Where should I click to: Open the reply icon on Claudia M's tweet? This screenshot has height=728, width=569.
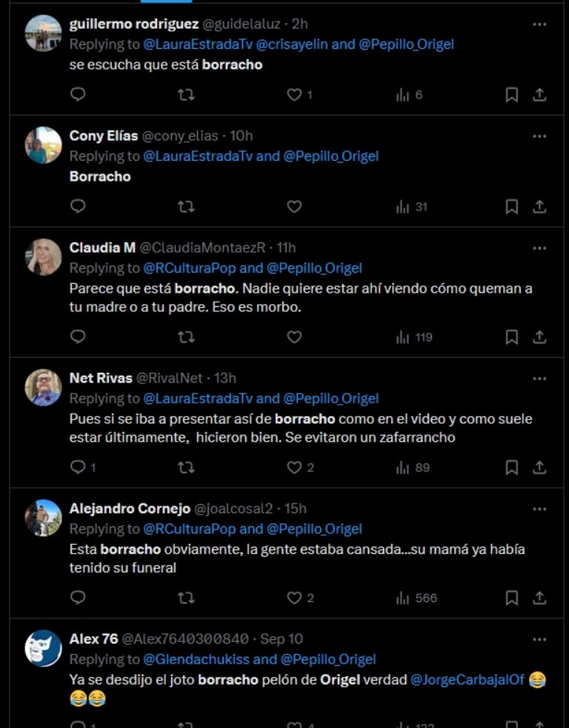[77, 337]
